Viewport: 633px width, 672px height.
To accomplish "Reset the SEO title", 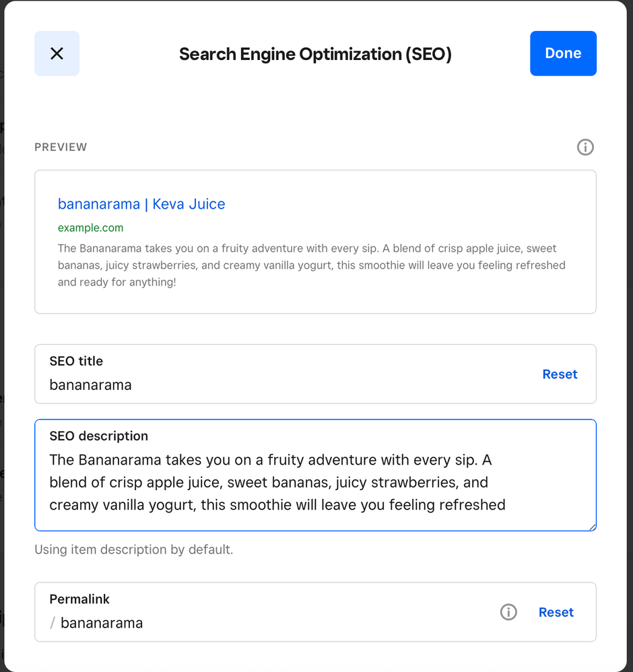I will pyautogui.click(x=560, y=374).
